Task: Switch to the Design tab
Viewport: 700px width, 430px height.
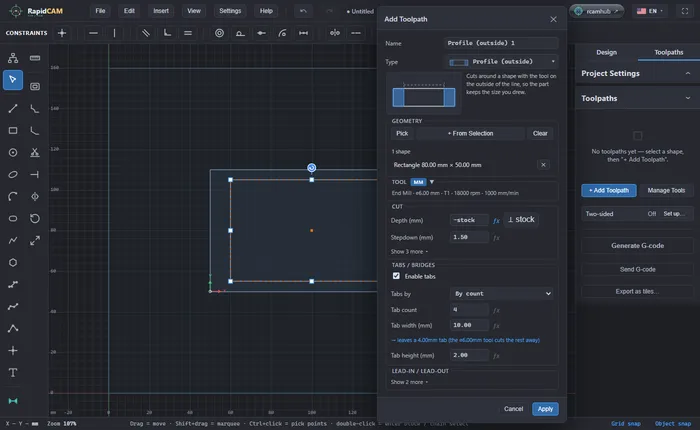Action: point(606,52)
